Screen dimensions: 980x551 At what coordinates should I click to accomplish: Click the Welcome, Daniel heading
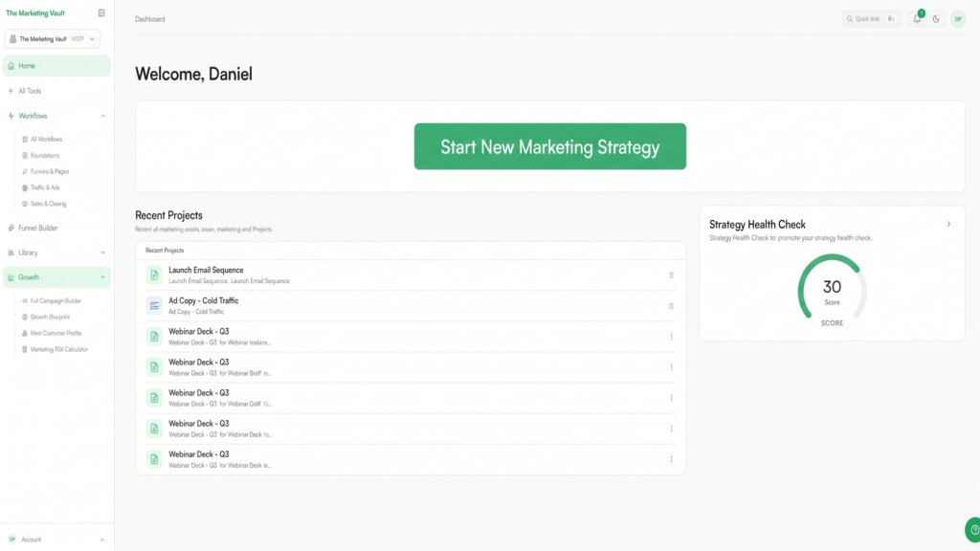(x=193, y=74)
